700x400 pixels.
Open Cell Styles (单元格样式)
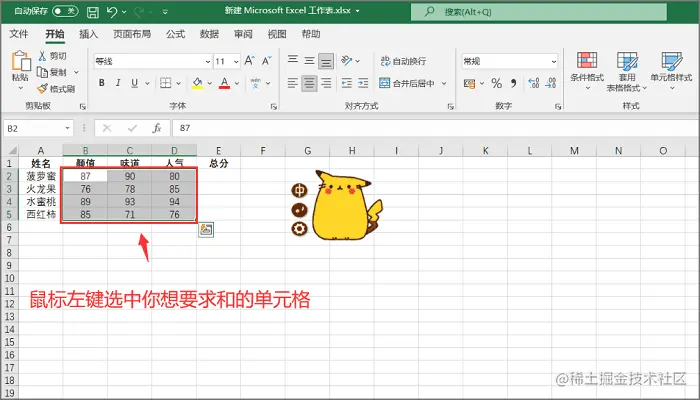671,70
